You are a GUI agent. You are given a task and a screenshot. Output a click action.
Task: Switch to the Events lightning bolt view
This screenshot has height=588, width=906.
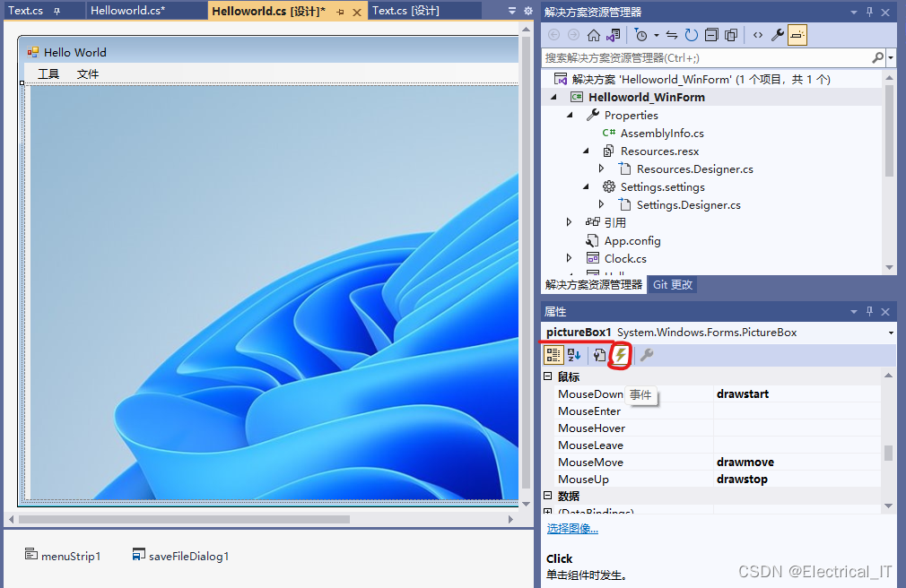tap(620, 355)
